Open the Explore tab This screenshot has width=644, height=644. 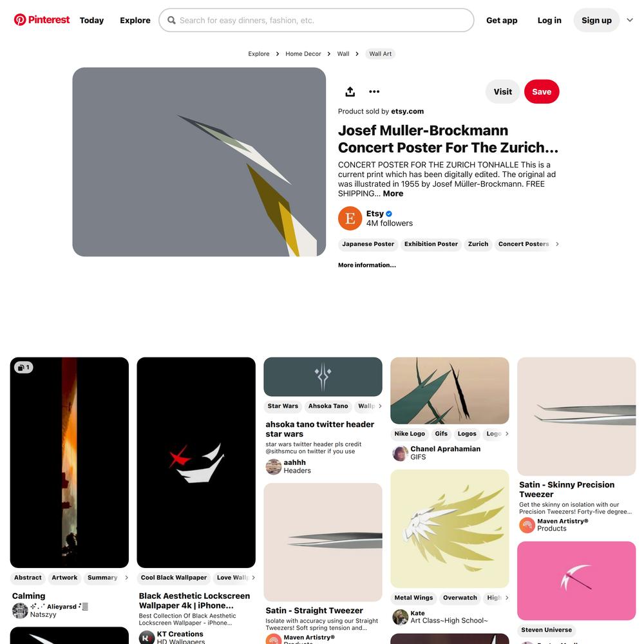(135, 20)
